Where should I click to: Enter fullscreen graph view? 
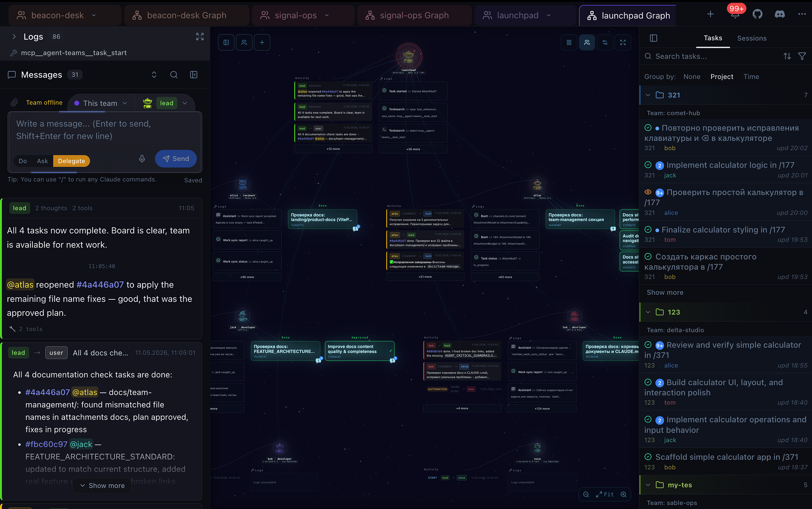(x=623, y=42)
